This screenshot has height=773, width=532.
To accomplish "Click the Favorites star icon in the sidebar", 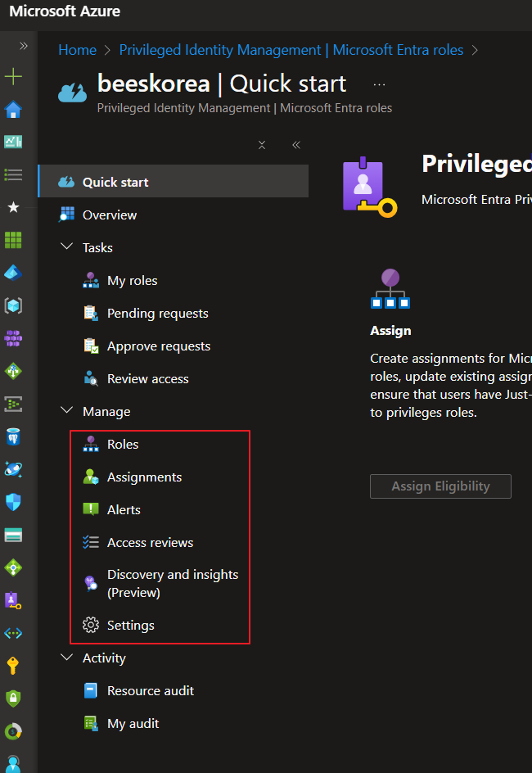I will (x=13, y=207).
